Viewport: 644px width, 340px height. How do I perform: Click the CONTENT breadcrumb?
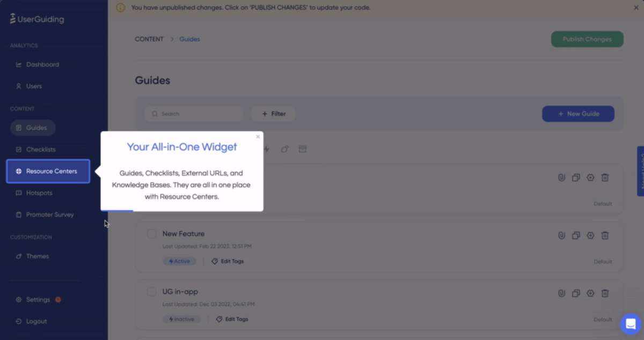pos(149,39)
